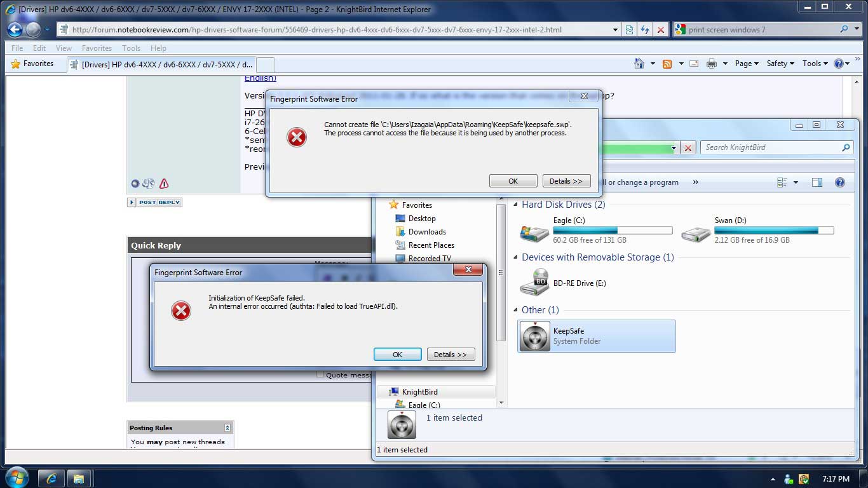Select the KeepSafe System Folder item
Viewport: 868px width, 488px height.
point(597,336)
